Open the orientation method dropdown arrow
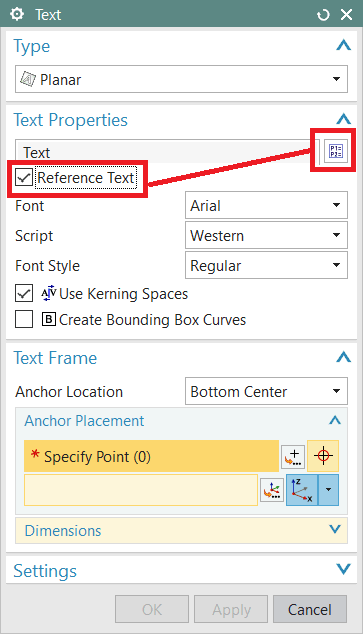The image size is (363, 634). tap(328, 490)
